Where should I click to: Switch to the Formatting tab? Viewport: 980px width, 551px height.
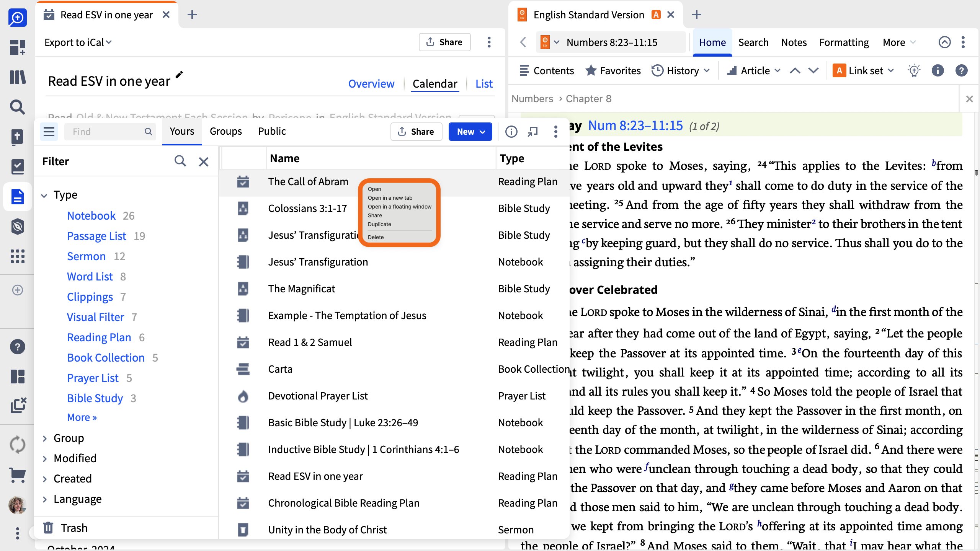pyautogui.click(x=844, y=42)
